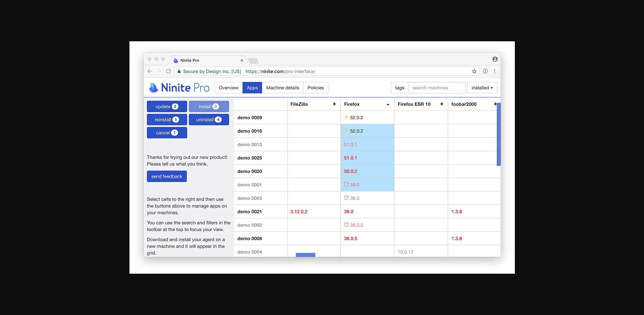Select Firefox ESR 10.0.12 cell
The image size is (644, 315).
coord(421,252)
